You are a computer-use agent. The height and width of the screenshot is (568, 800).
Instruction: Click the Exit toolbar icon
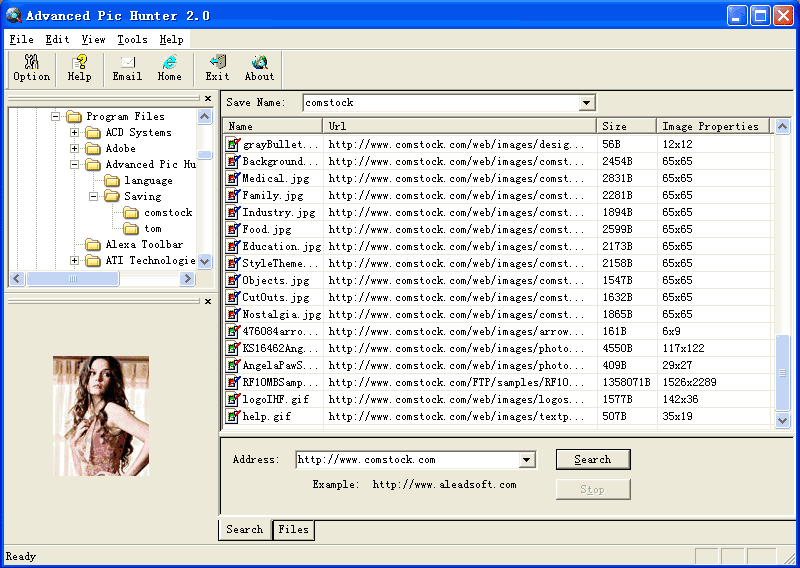click(x=217, y=68)
